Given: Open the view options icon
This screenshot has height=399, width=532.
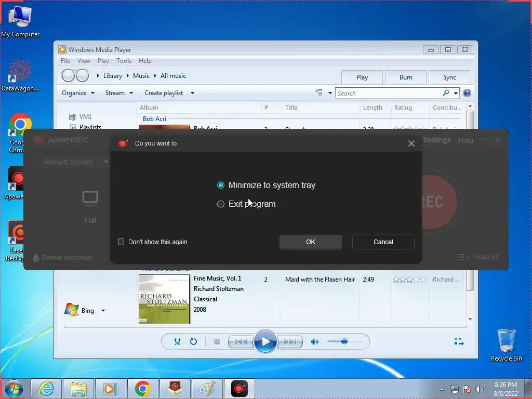Looking at the screenshot, I should (x=318, y=92).
